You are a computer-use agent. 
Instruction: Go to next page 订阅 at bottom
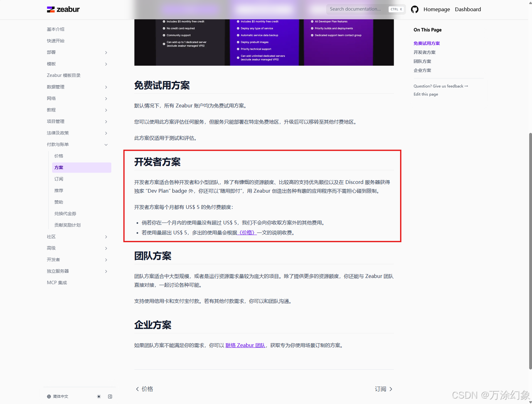tap(384, 389)
